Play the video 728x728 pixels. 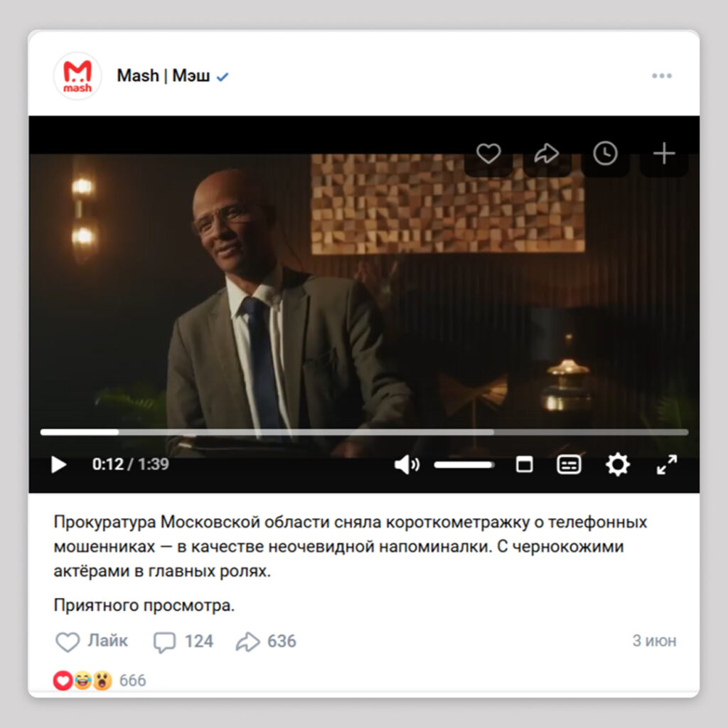[58, 464]
